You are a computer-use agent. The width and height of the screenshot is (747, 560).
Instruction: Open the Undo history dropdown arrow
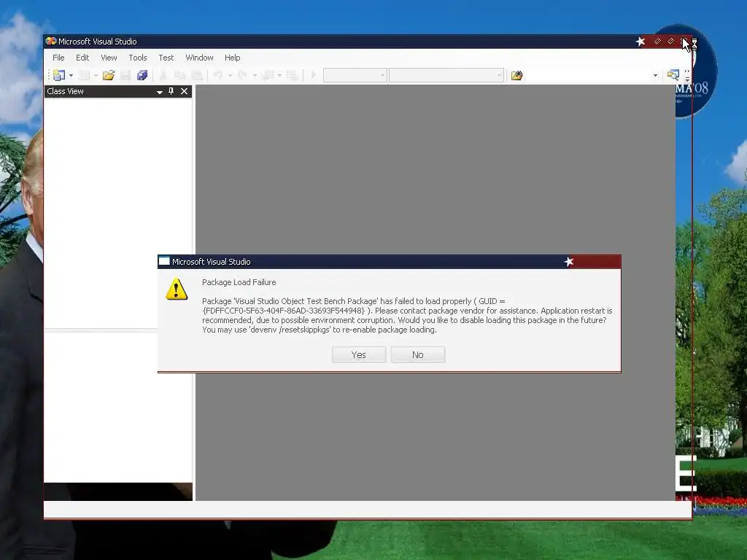(x=230, y=75)
